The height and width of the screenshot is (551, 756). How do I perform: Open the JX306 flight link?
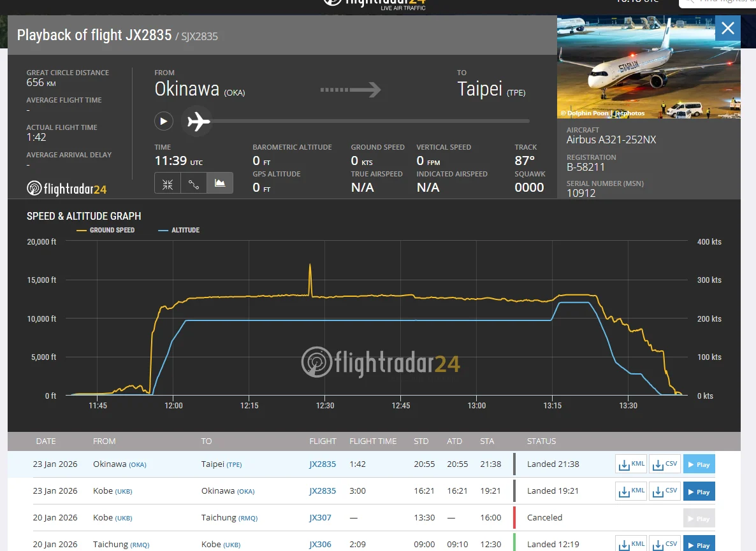tap(320, 544)
